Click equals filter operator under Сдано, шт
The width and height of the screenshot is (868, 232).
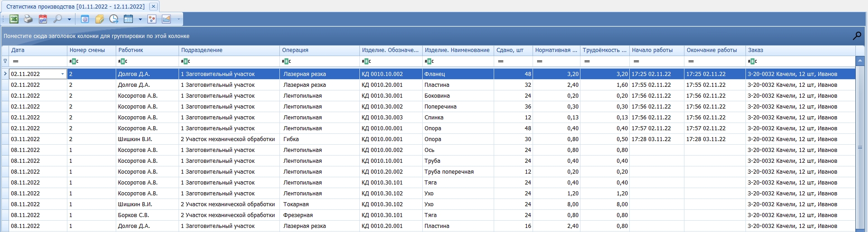501,61
